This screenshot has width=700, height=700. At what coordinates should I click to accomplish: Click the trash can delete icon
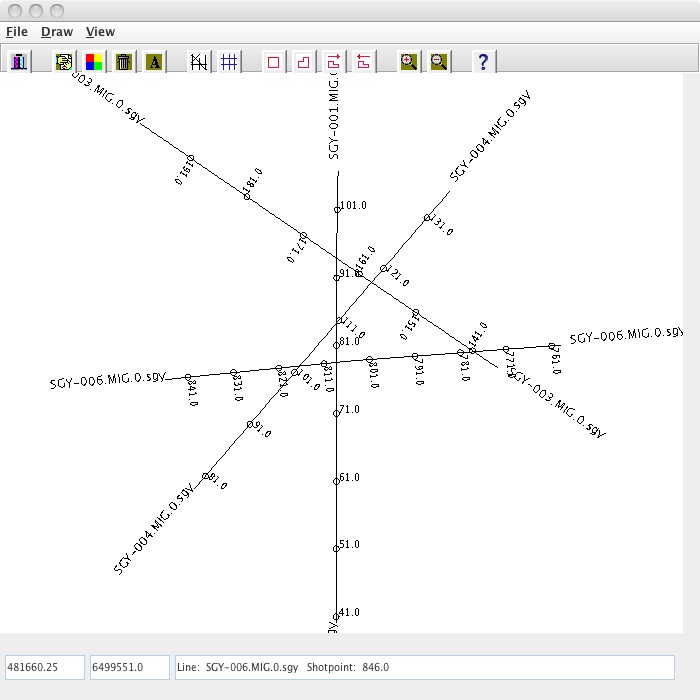click(x=124, y=62)
